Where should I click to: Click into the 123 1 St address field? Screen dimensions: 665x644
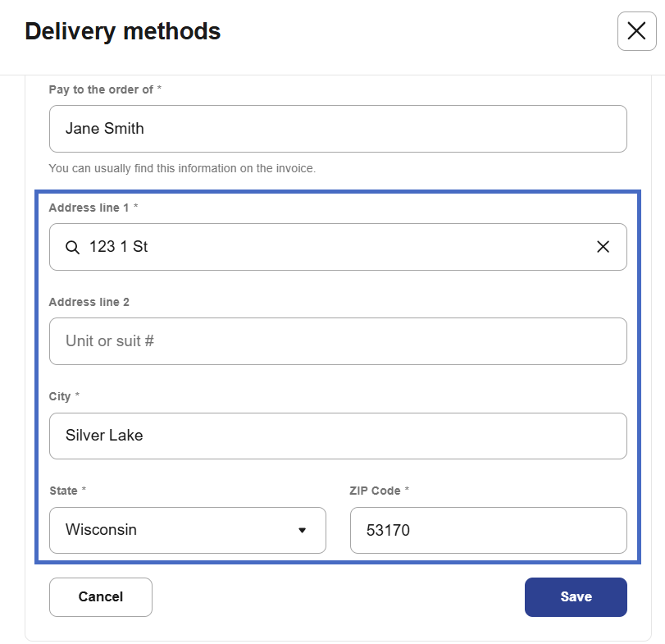coord(328,247)
